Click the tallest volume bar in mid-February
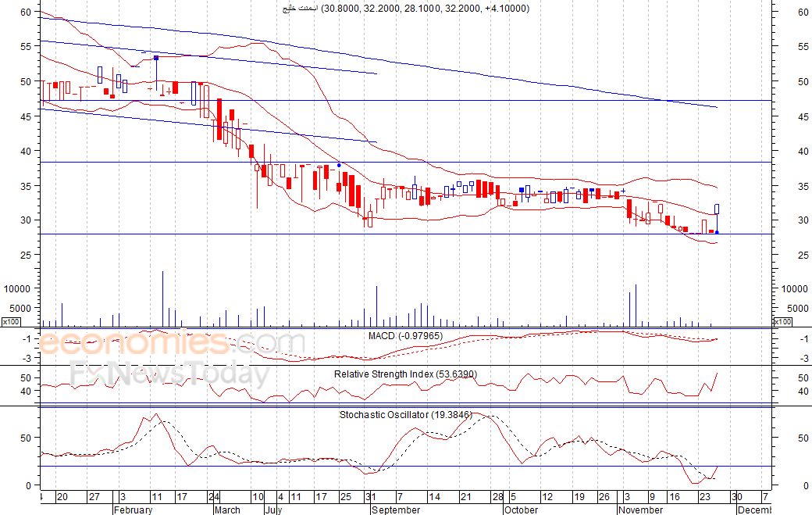Viewport: 812px width, 515px height. tap(162, 299)
